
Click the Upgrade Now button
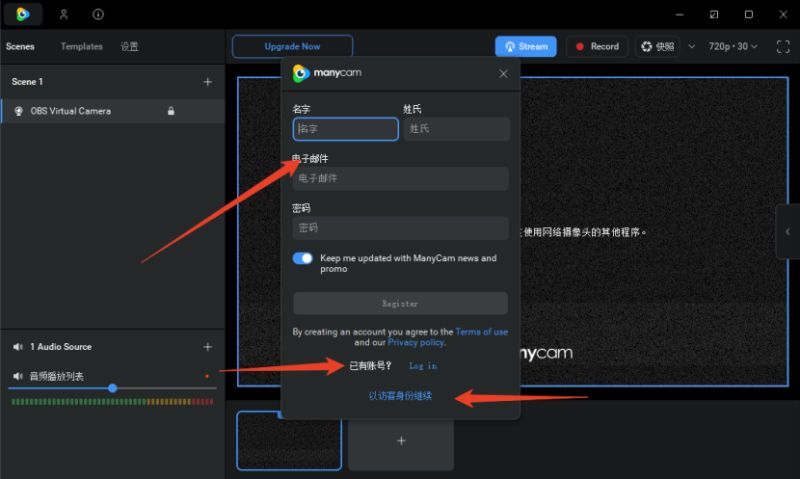(x=292, y=46)
